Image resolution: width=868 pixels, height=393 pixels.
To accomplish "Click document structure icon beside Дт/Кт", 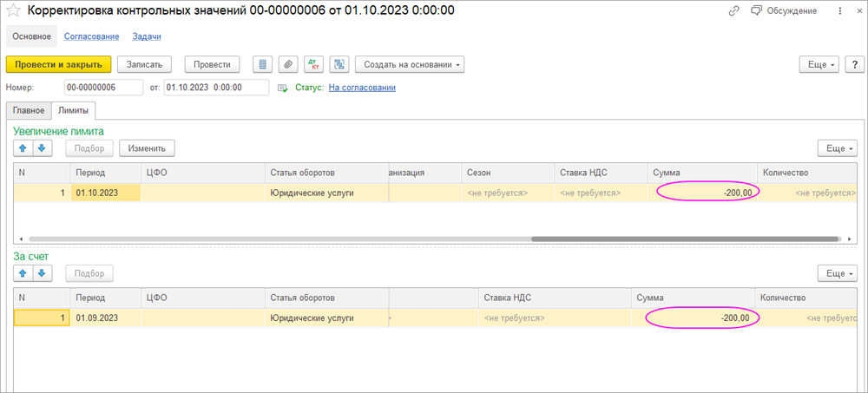I will [x=339, y=65].
